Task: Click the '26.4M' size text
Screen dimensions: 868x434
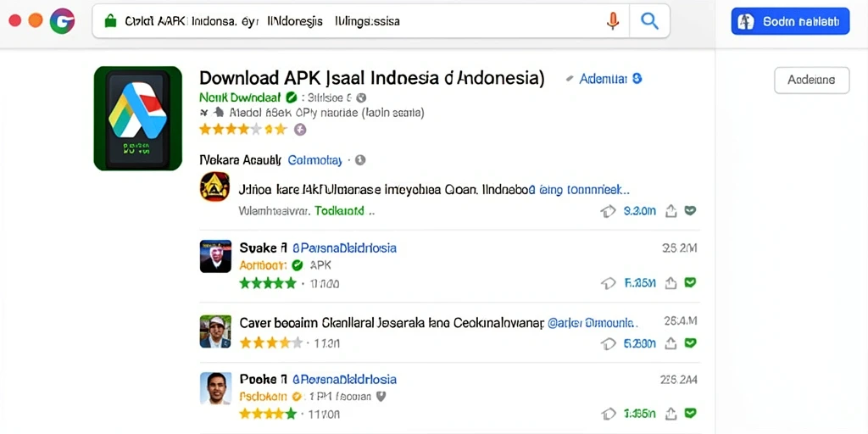Action: pos(681,320)
